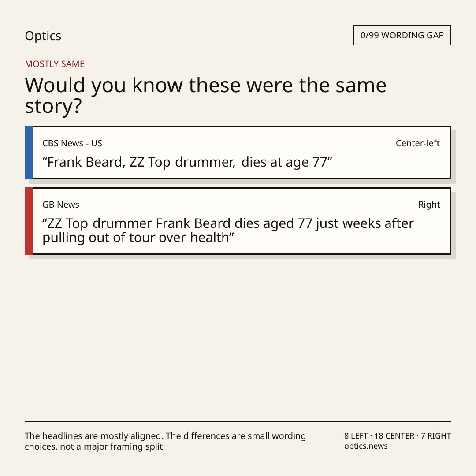Click the 0/99 WORDING GAP badge
This screenshot has height=476, width=476.
[x=402, y=35]
